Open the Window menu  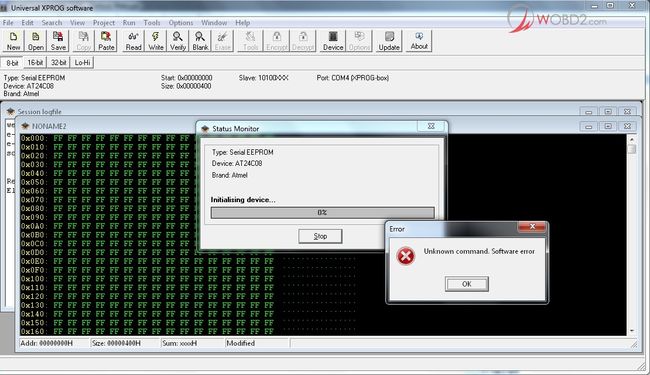[x=214, y=23]
